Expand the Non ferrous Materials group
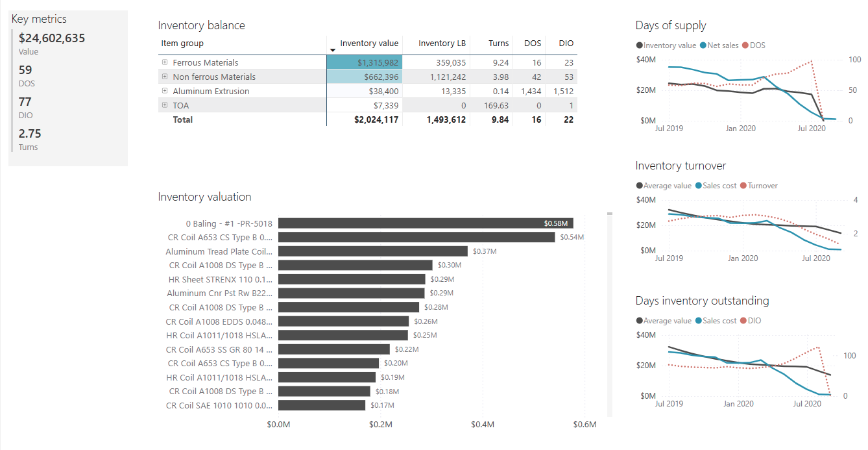The width and height of the screenshot is (868, 450). click(165, 77)
